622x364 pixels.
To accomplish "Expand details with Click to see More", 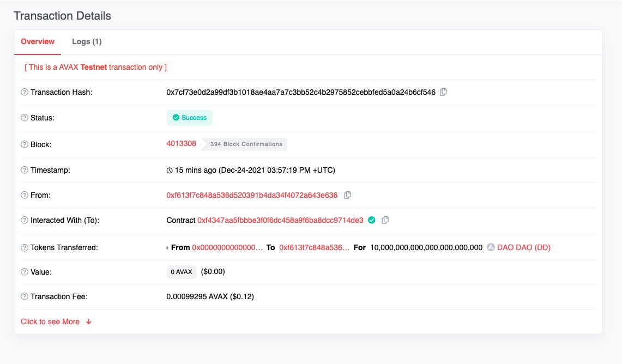I will click(x=56, y=321).
